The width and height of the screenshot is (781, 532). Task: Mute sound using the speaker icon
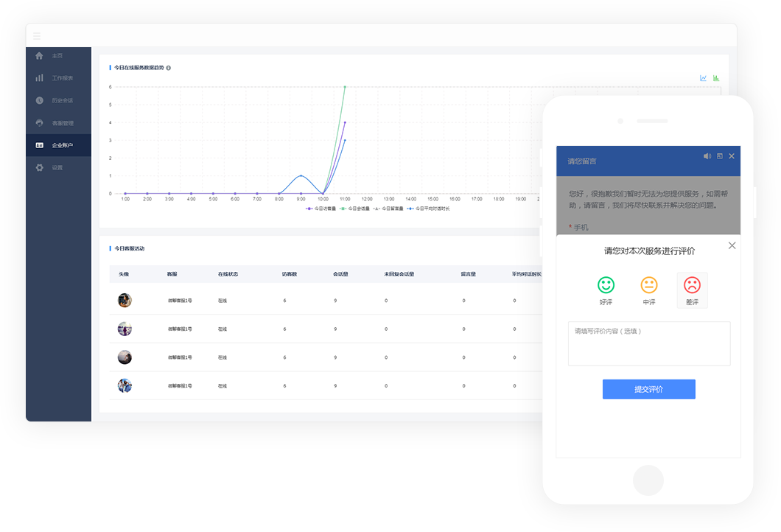(707, 156)
